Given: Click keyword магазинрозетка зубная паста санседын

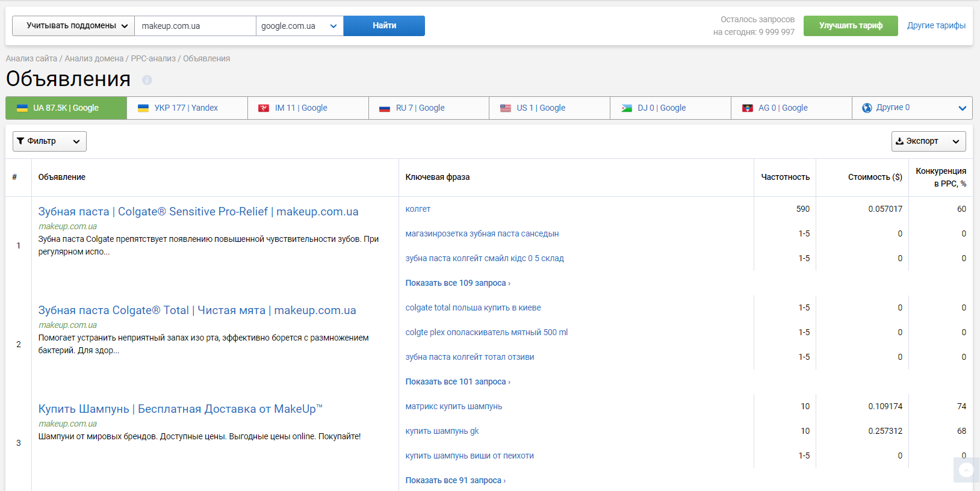Looking at the screenshot, I should click(482, 233).
